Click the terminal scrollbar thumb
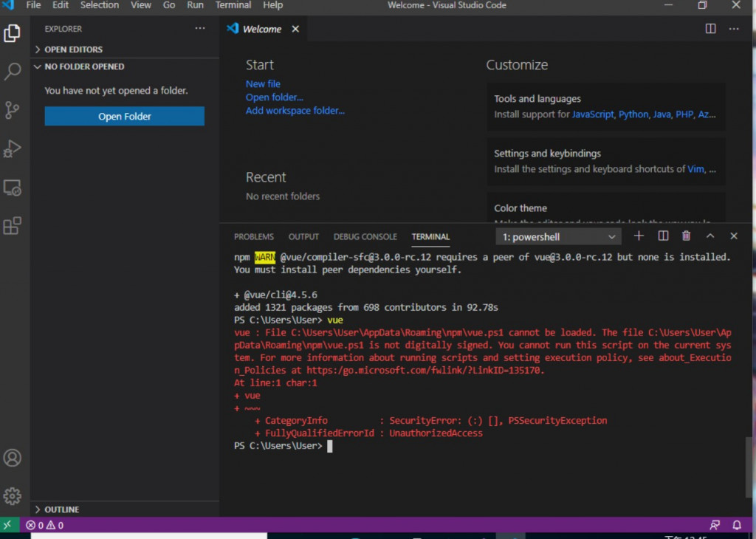The height and width of the screenshot is (539, 756). coord(749,467)
